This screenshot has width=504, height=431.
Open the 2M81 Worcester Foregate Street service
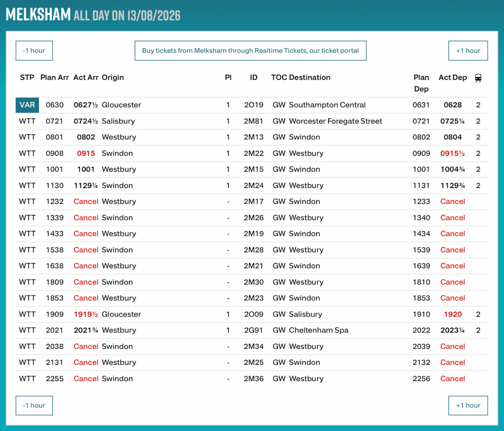(x=254, y=121)
